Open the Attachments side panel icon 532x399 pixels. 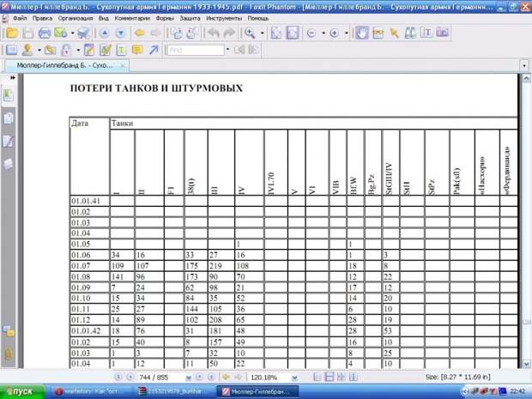tap(8, 354)
